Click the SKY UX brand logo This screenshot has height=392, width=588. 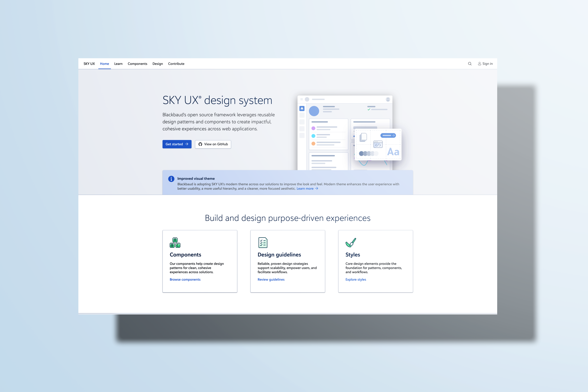89,64
